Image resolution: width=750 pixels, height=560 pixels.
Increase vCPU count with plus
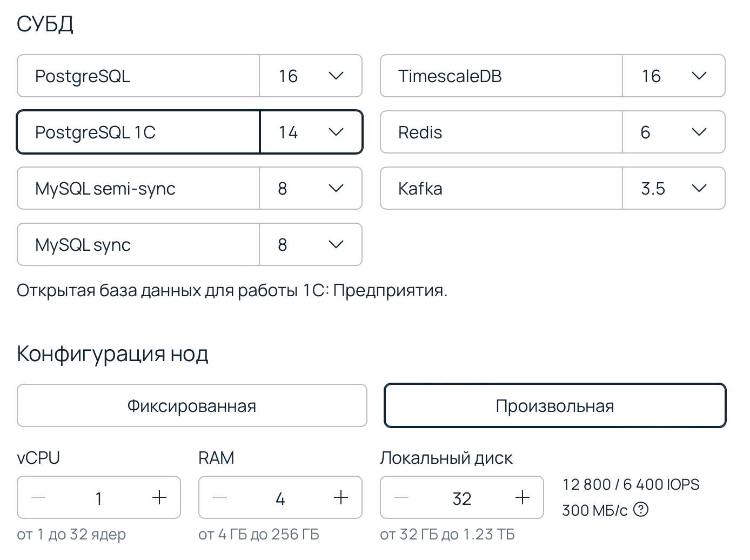coord(159,497)
